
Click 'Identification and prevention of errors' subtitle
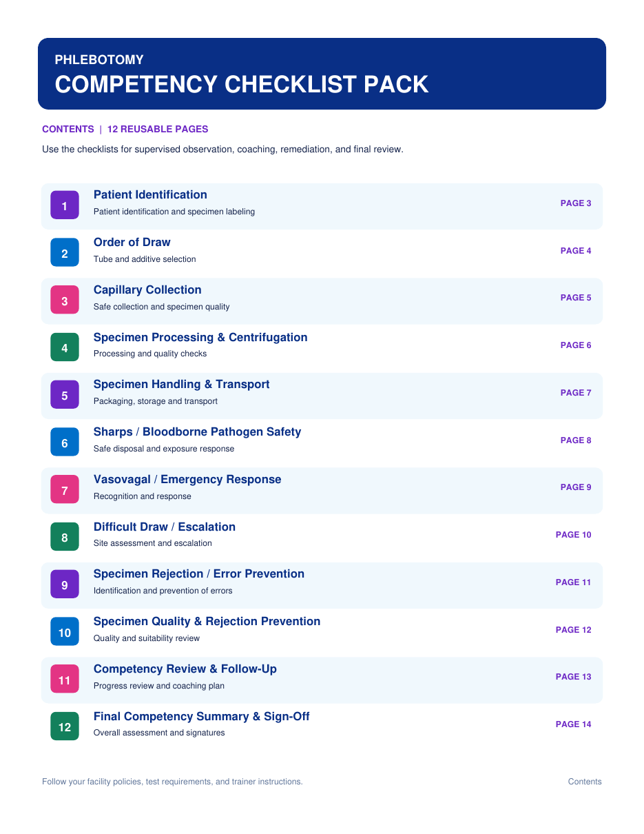pyautogui.click(x=163, y=591)
